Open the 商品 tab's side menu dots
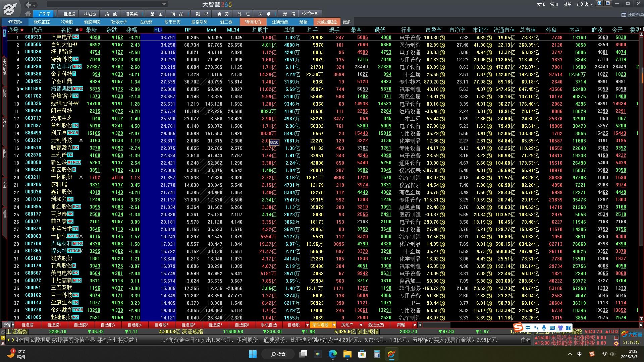The width and height of the screenshot is (644, 362). pyautogui.click(x=188, y=14)
